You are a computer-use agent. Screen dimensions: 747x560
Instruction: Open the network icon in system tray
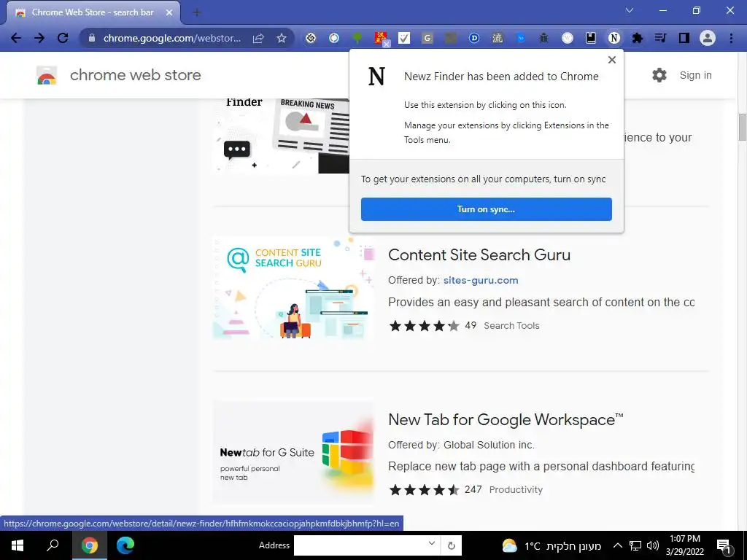635,545
